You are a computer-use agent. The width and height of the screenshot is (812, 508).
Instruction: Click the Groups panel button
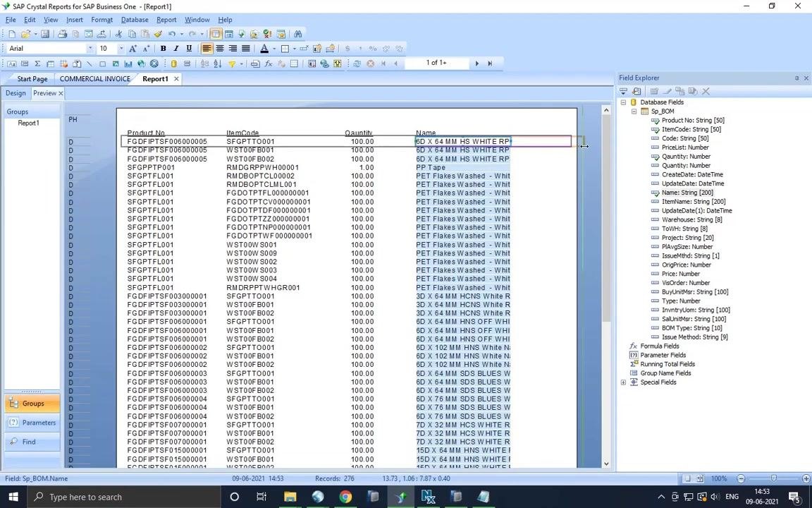(32, 404)
